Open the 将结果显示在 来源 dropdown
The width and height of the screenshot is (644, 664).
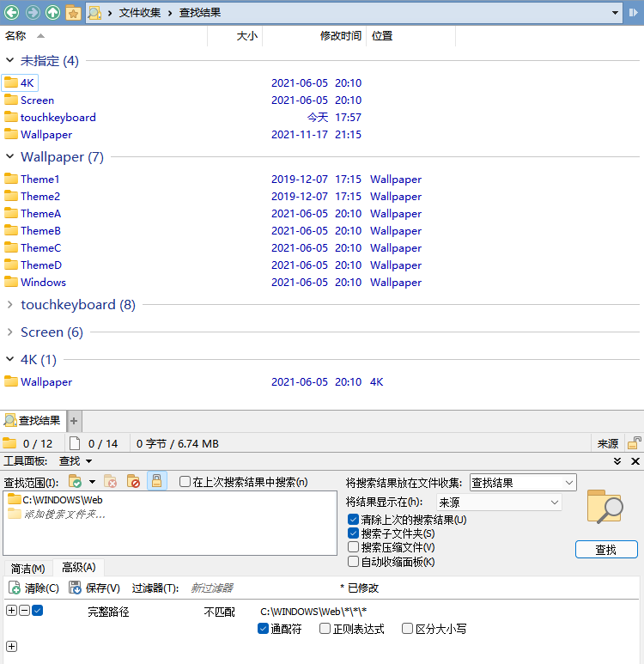(x=499, y=503)
